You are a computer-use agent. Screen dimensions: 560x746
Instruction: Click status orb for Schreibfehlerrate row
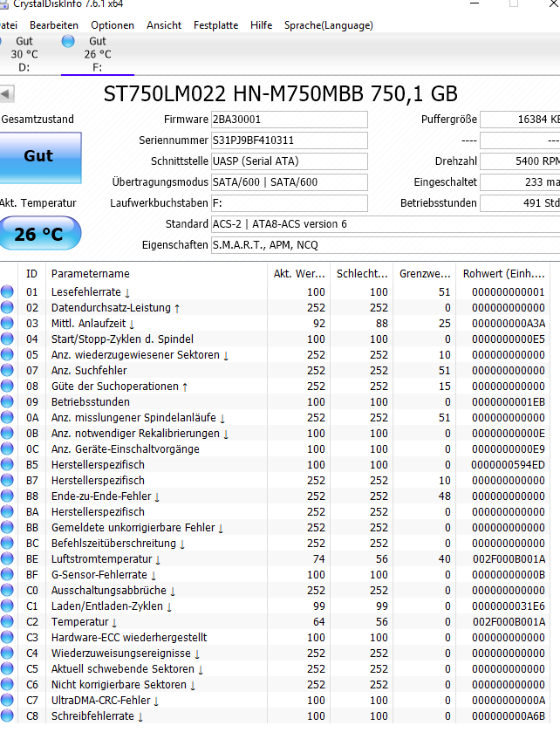[x=7, y=715]
